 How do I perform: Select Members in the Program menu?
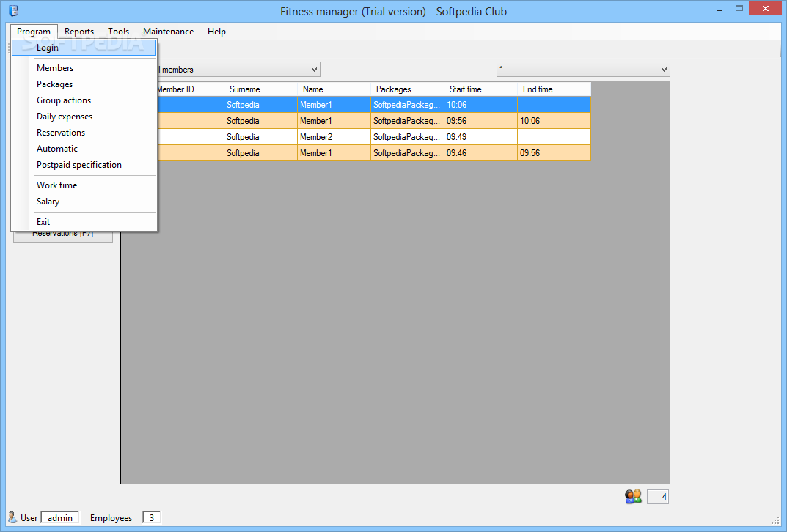[x=84, y=67]
